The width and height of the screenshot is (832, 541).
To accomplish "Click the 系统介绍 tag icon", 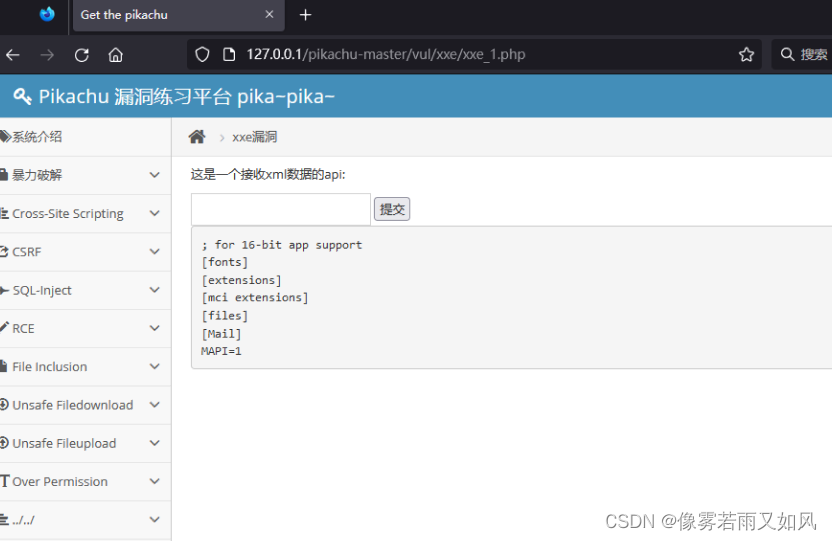I will 5,137.
